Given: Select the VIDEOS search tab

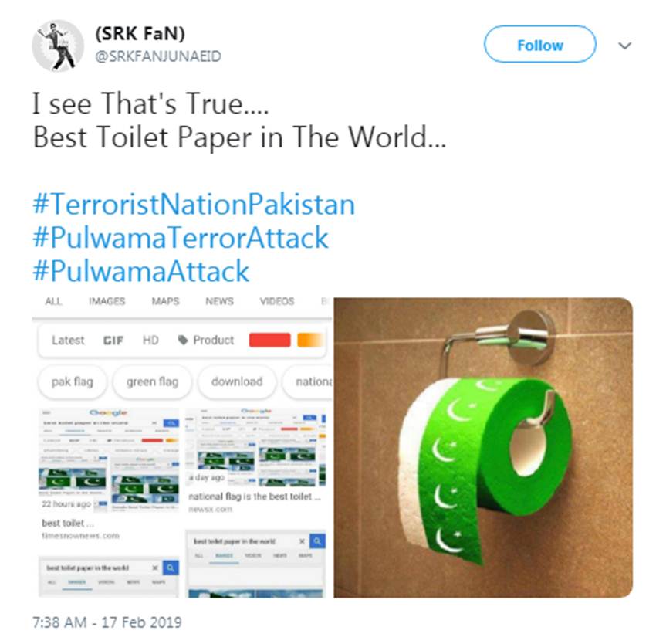Looking at the screenshot, I should click(x=277, y=301).
